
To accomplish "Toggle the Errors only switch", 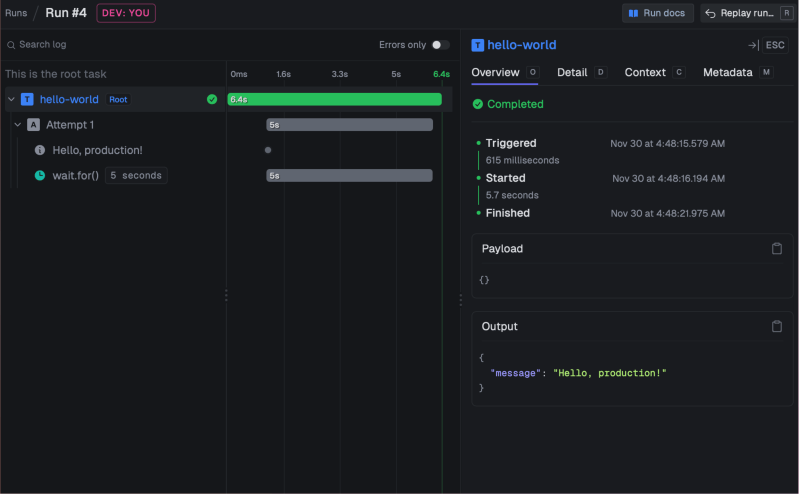I will click(440, 45).
